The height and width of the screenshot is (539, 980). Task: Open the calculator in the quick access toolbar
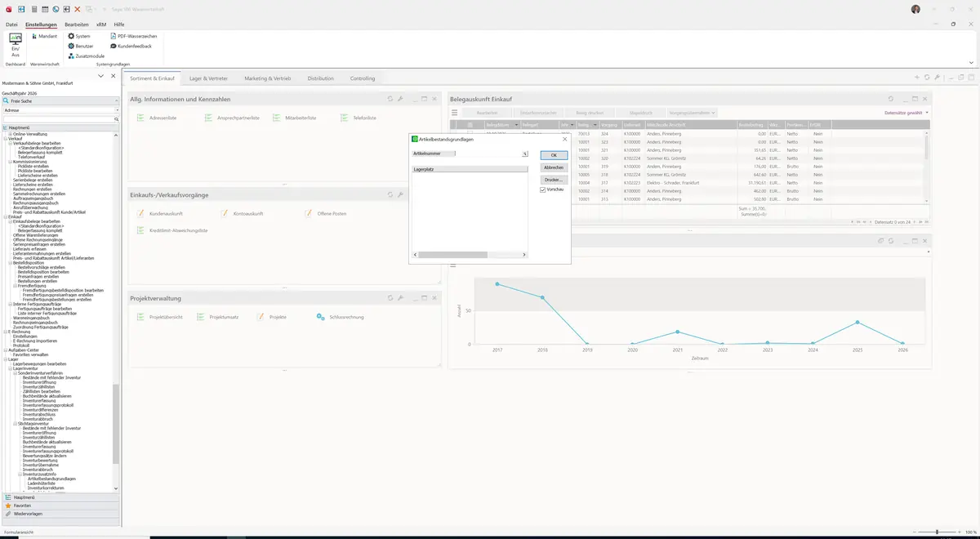pos(33,9)
